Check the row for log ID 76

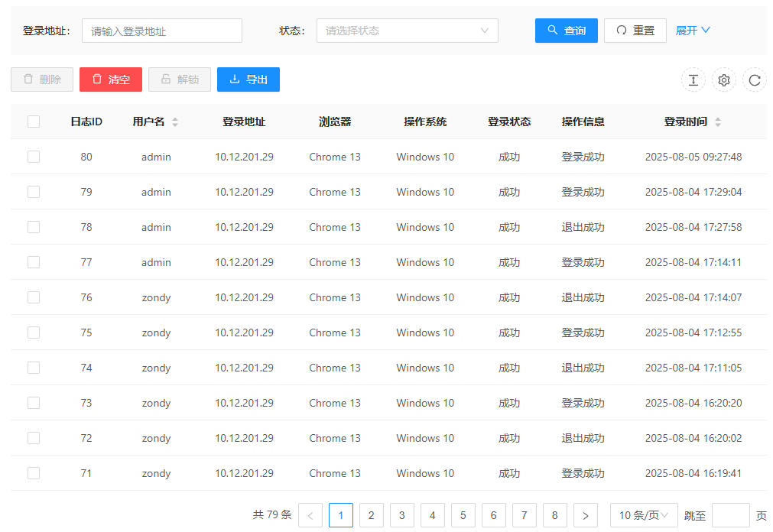[x=34, y=297]
